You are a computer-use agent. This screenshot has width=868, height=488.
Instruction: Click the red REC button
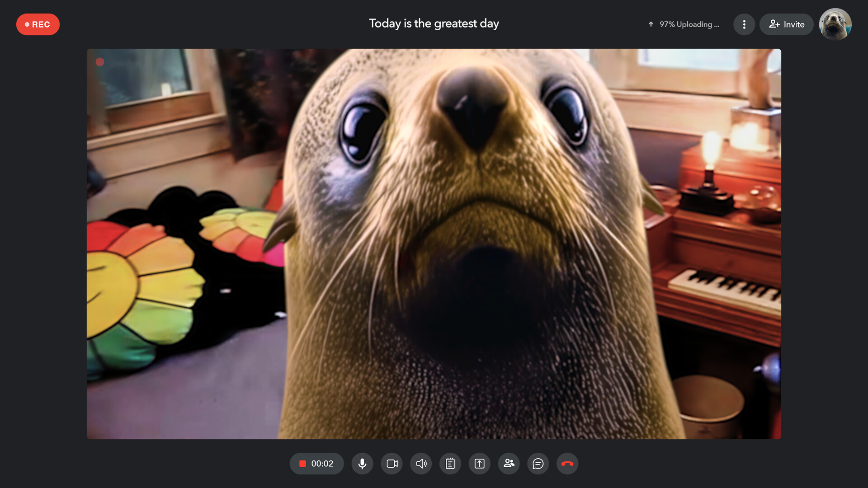pyautogui.click(x=38, y=24)
